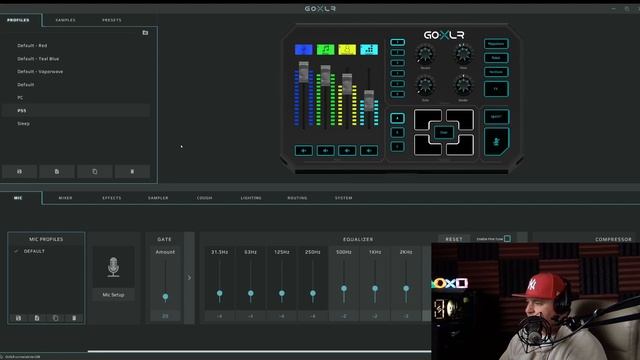Select the green music channel display icon

pyautogui.click(x=325, y=50)
